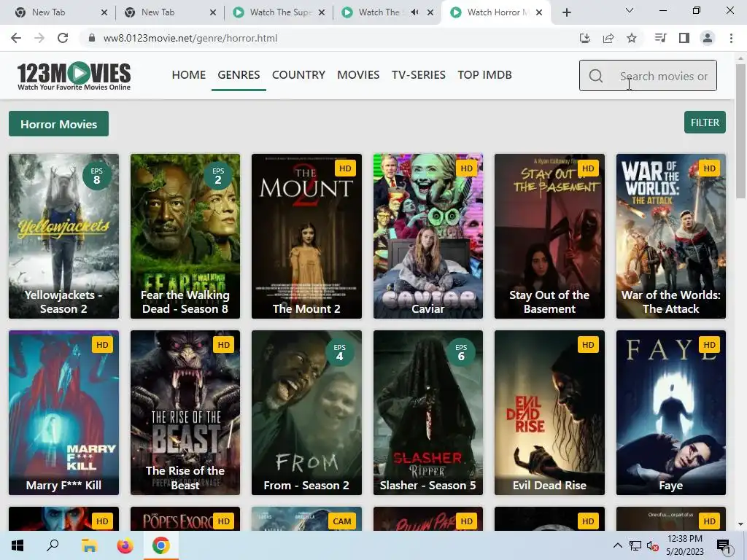Viewport: 747px width, 560px height.
Task: Bookmark this page with the star icon
Action: [632, 38]
